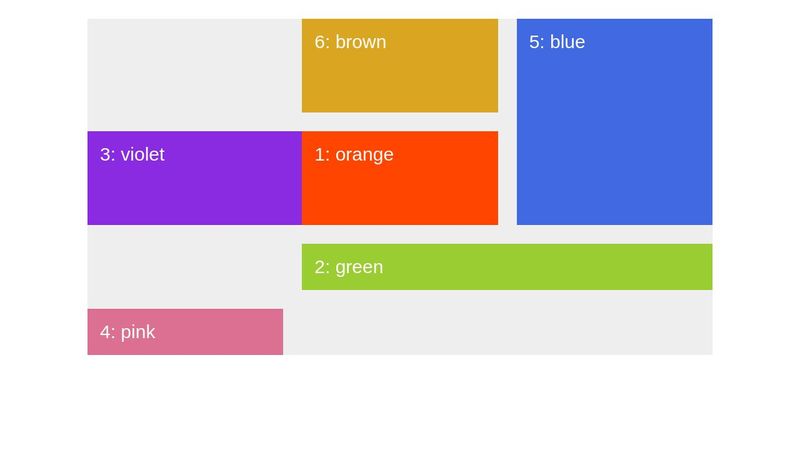Click the gray strip between blue box and green bar
Screen dimensions: 800x450
tap(614, 234)
